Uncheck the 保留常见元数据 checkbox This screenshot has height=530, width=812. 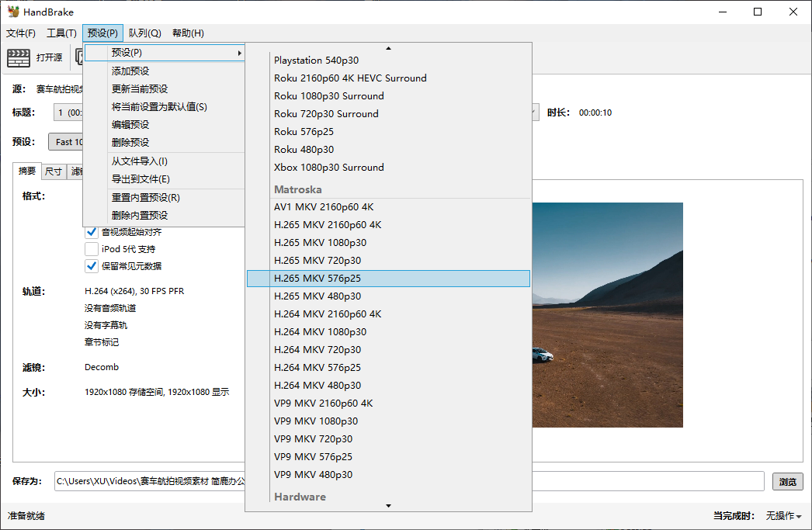pos(92,266)
